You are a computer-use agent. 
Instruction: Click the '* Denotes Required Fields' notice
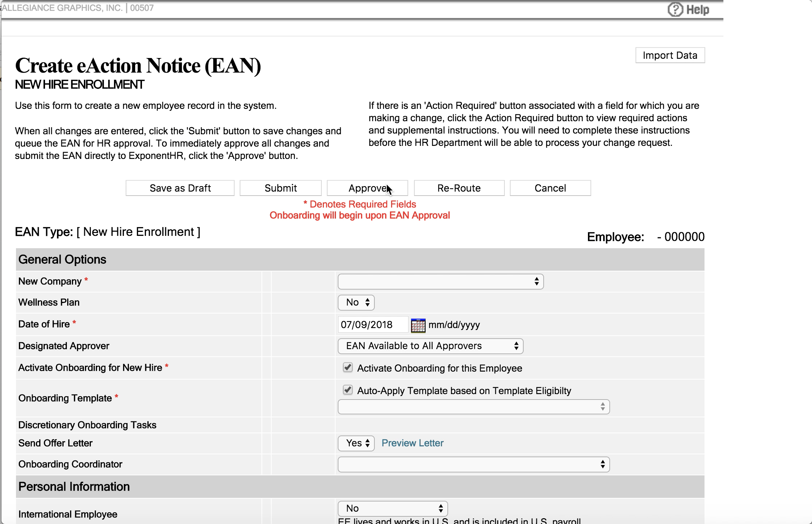(x=360, y=204)
